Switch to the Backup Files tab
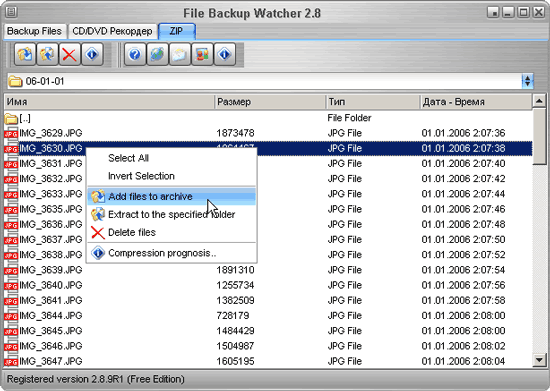The width and height of the screenshot is (550, 391). pos(34,31)
